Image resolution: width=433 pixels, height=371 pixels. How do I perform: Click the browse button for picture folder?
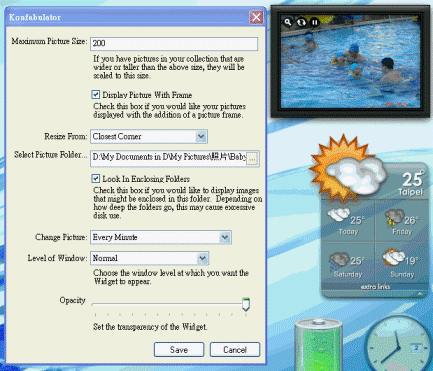[x=252, y=159]
